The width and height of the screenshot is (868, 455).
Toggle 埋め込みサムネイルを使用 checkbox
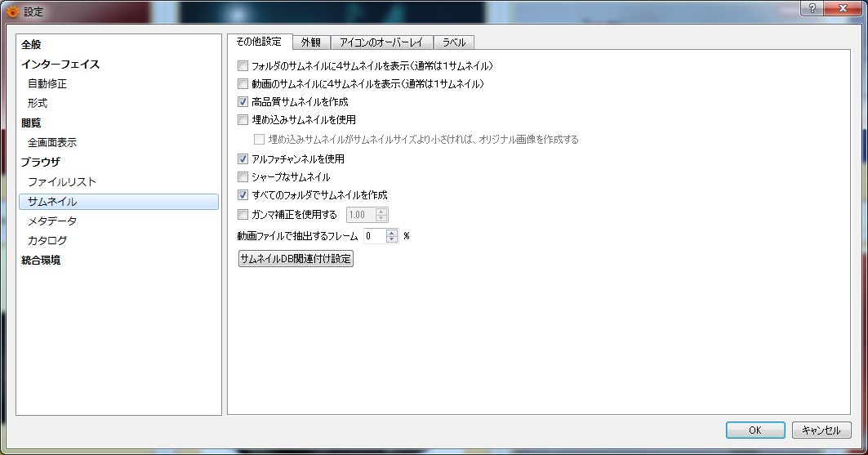pyautogui.click(x=243, y=119)
